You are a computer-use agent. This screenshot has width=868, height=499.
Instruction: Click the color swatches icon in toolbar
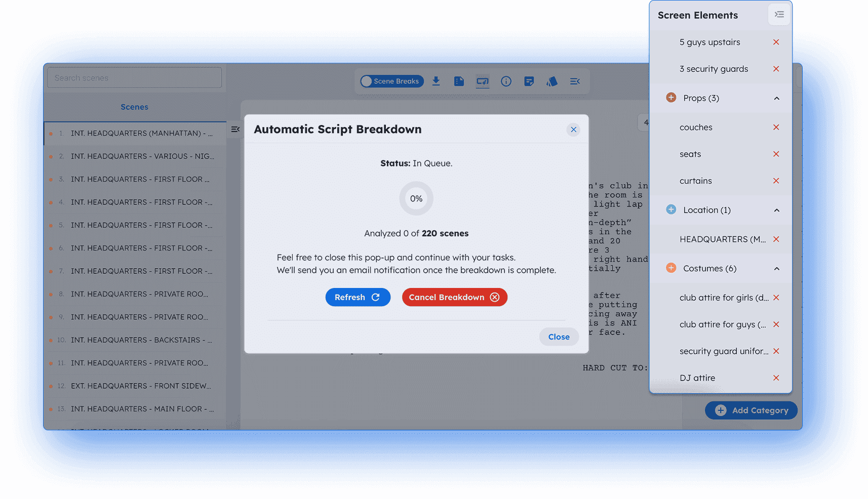(x=552, y=81)
